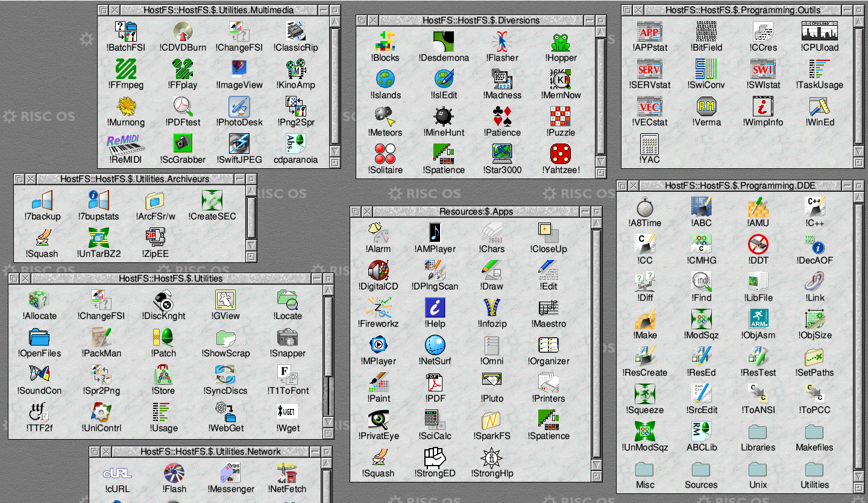
Task: Send Utilities.Network window to back
Action: point(95,452)
